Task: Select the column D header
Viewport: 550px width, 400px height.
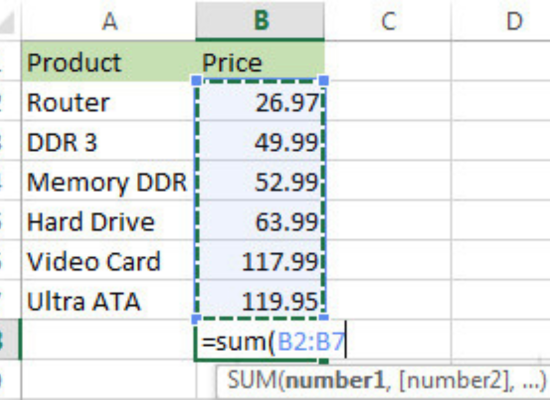Action: click(x=501, y=21)
